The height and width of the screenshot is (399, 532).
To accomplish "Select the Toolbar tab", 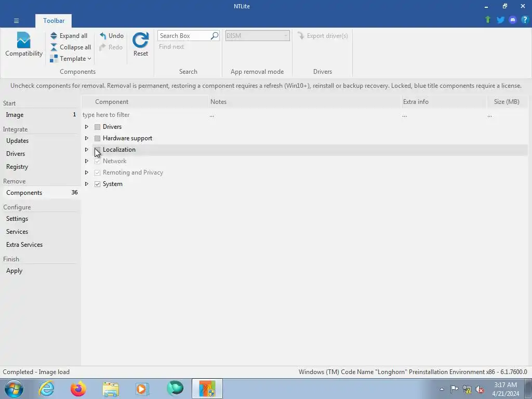I will pos(54,21).
